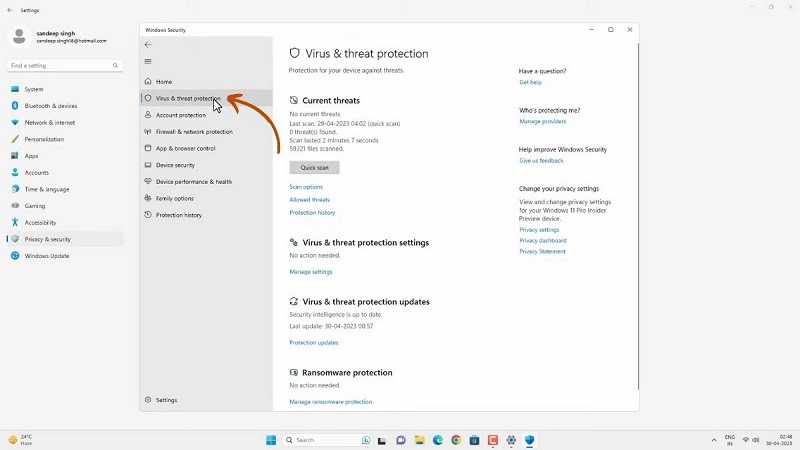Open the Windows Start menu

click(x=271, y=440)
